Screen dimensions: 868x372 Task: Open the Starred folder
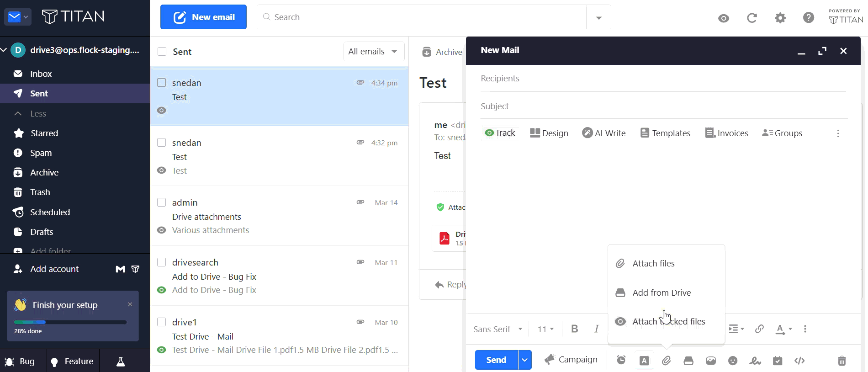pyautogui.click(x=75, y=133)
